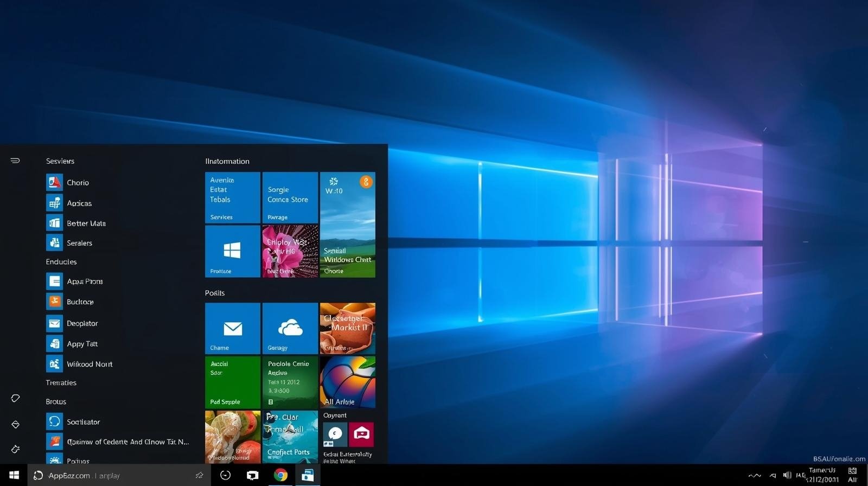The height and width of the screenshot is (486, 868).
Task: Launch the Wilkood Nonrt icon
Action: coord(54,364)
